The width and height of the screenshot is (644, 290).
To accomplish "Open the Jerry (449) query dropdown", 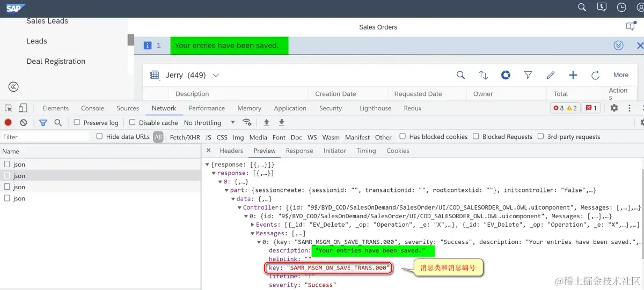I will [x=216, y=75].
